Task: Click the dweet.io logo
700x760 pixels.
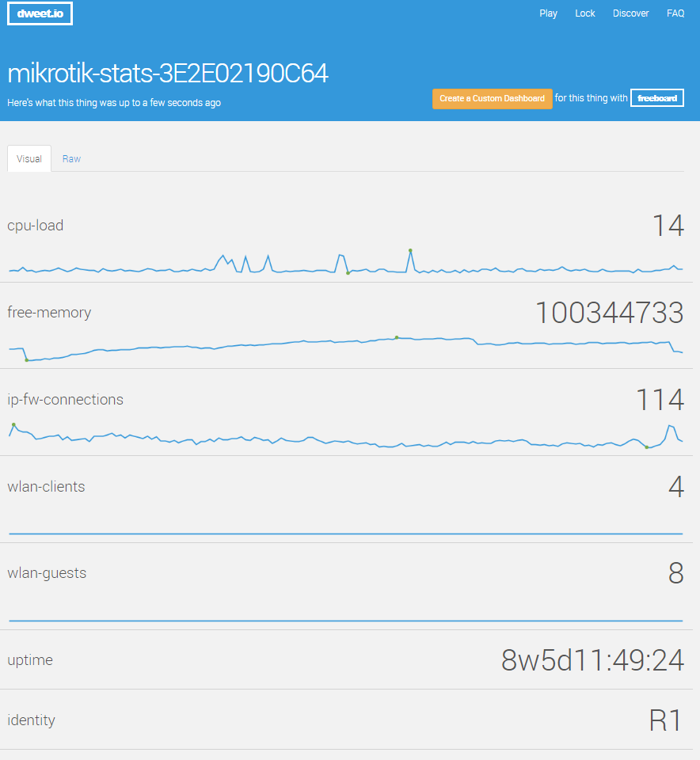Action: [x=40, y=13]
